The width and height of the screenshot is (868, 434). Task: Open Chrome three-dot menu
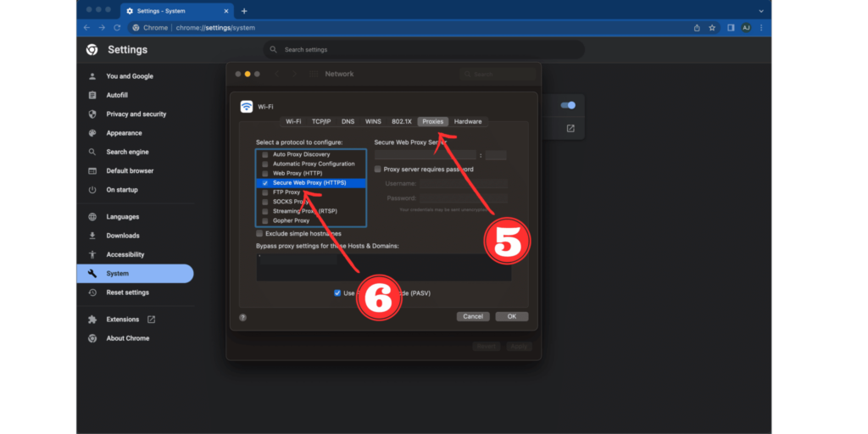point(761,28)
